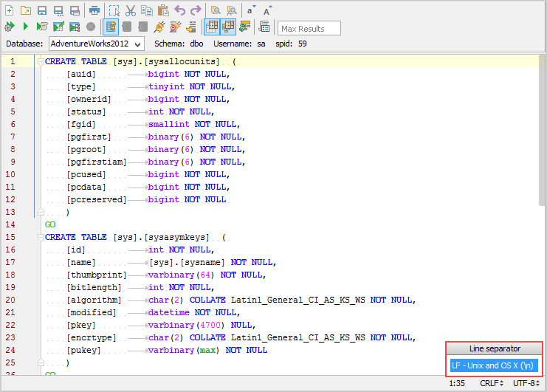
Task: Increase editor font size
Action: tap(267, 10)
